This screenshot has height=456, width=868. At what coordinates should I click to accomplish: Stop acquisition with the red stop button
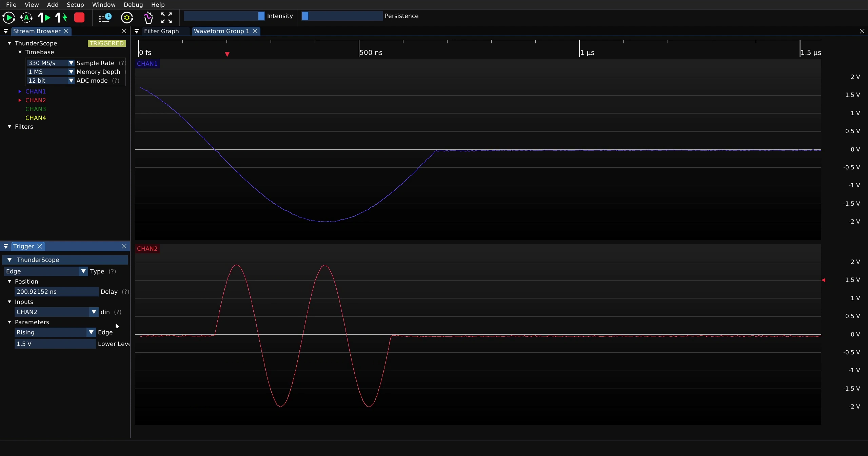tap(79, 18)
